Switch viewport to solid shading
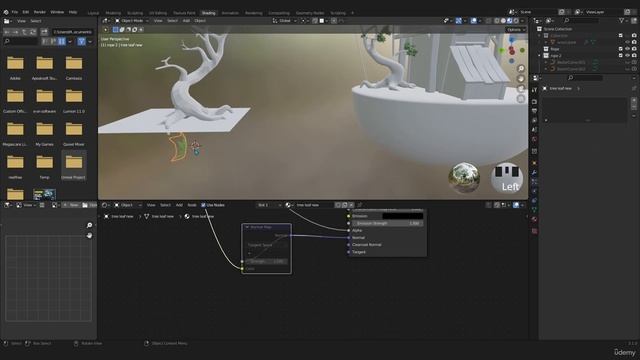 (x=503, y=20)
